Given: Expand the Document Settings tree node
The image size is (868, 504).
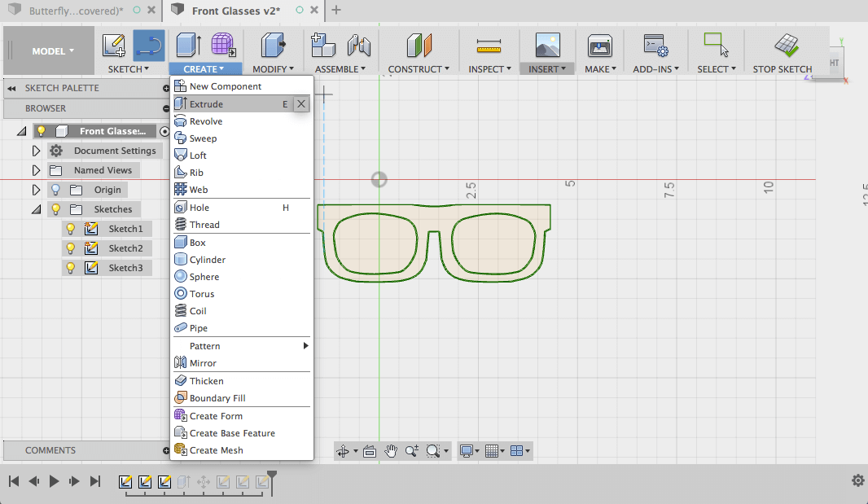Looking at the screenshot, I should 36,151.
